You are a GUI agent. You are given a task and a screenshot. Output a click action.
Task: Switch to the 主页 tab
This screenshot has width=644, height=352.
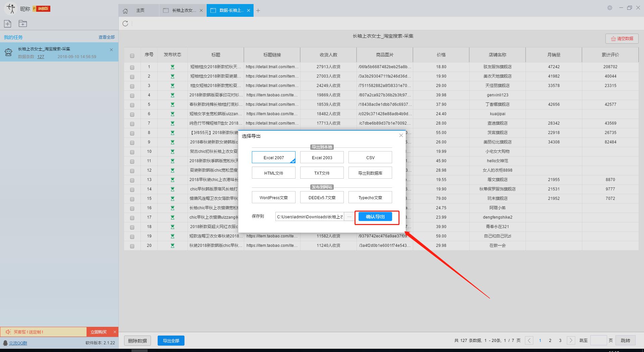point(139,10)
